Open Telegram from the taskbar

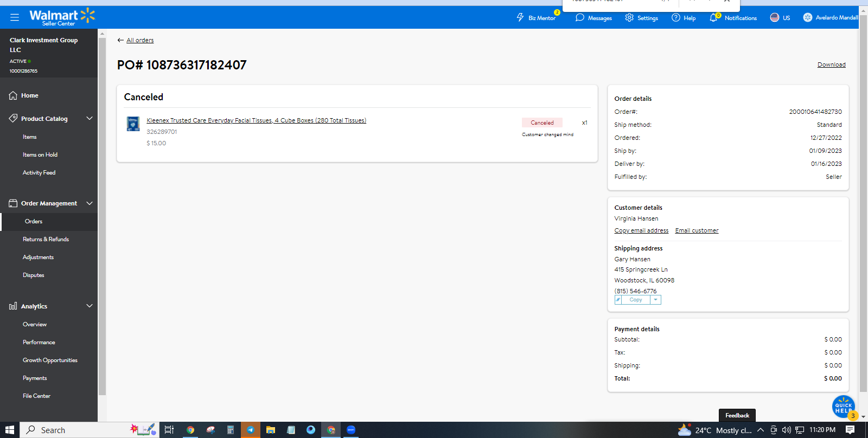251,430
